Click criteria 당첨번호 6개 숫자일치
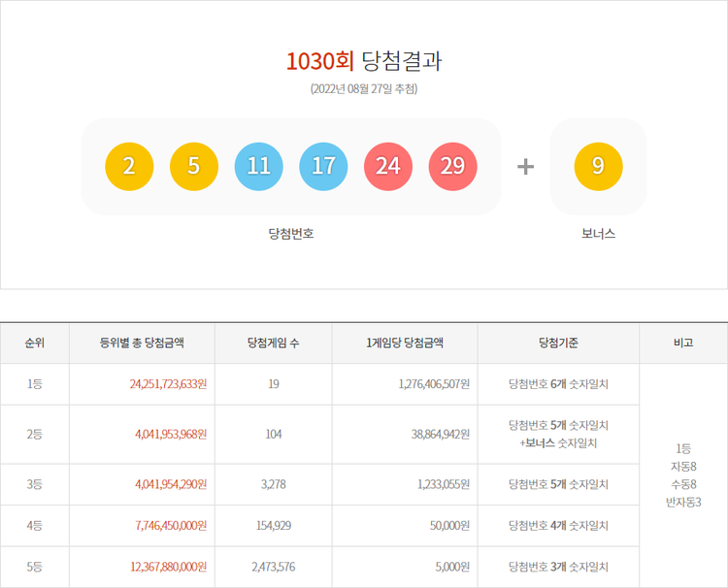Viewport: 728px width, 588px height. [558, 384]
